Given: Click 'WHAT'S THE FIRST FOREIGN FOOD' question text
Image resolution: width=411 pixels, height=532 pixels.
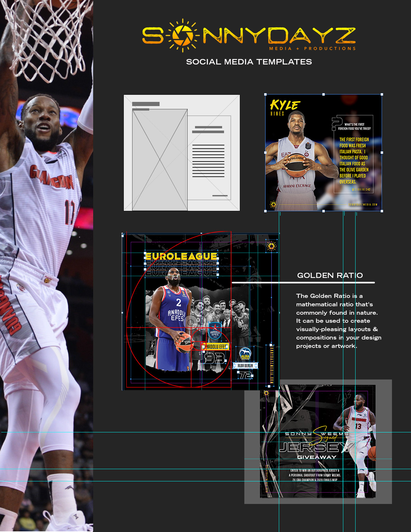Looking at the screenshot, I should click(x=354, y=126).
